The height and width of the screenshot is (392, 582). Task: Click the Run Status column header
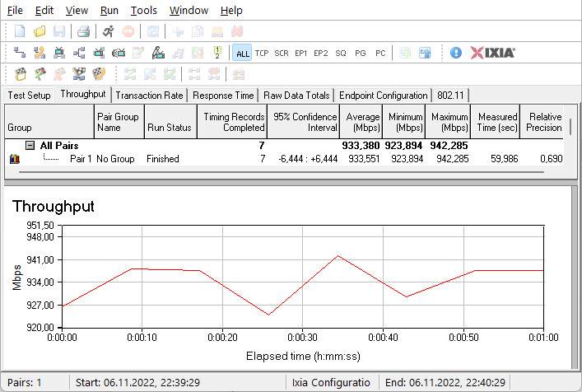(x=170, y=122)
